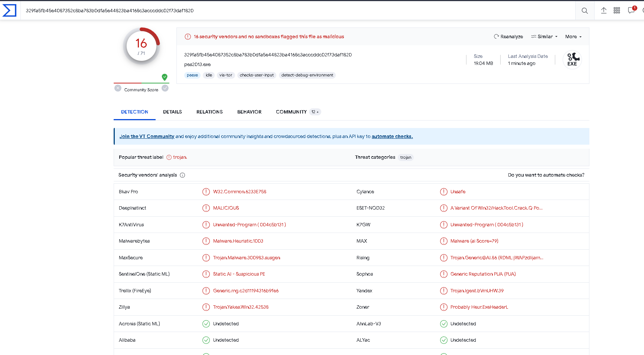Click the alert icon beside Cylance Unsafe
Image resolution: width=644 pixels, height=355 pixels.
[444, 192]
